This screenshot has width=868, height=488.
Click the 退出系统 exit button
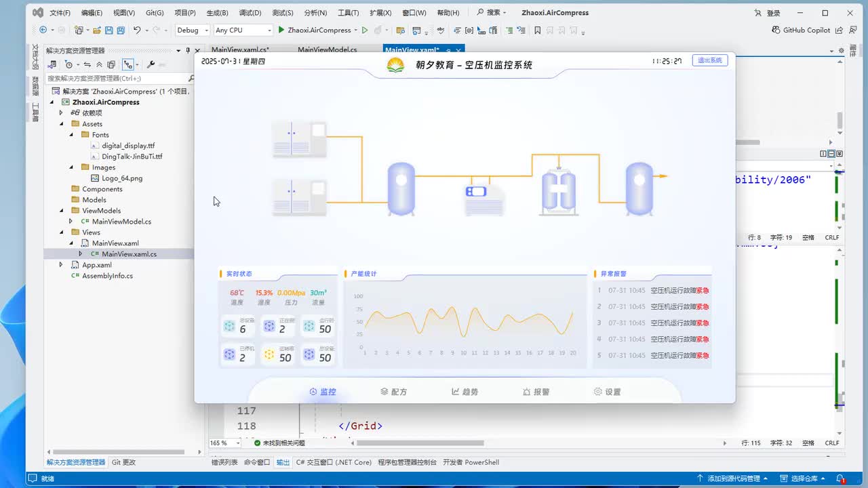710,60
